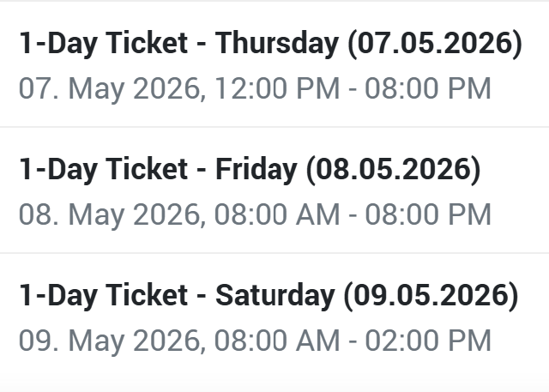549x392 pixels.
Task: Select the middle ticket row in the list
Action: [274, 191]
